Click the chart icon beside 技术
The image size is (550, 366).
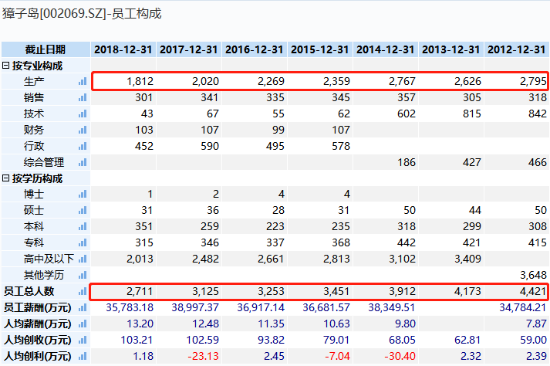(x=82, y=114)
